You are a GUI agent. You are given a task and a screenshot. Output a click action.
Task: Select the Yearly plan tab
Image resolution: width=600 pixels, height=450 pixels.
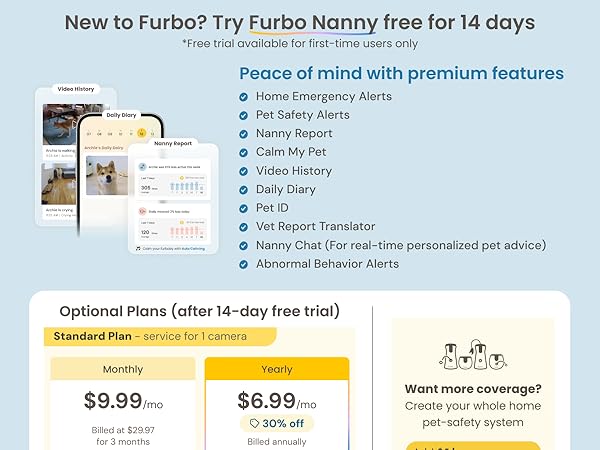coord(277,369)
